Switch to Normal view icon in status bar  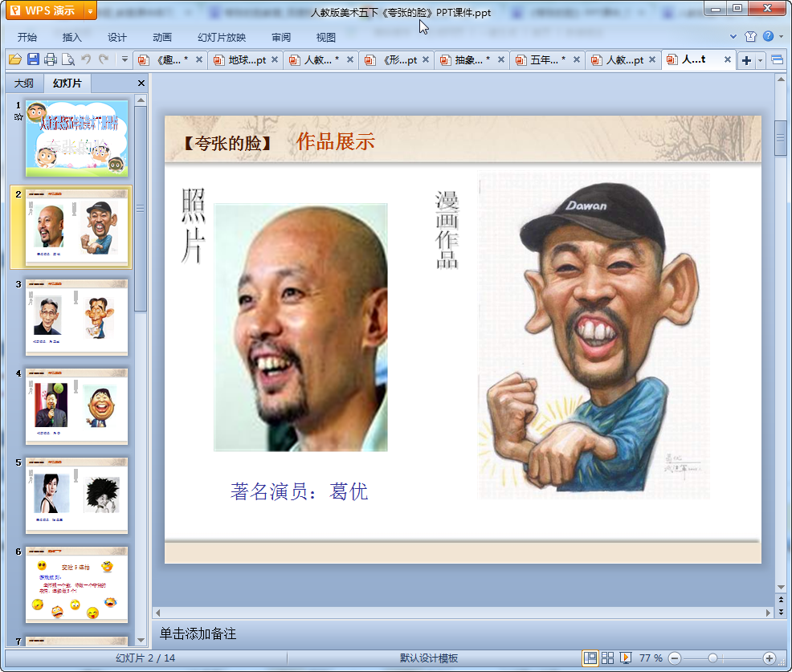click(x=590, y=658)
